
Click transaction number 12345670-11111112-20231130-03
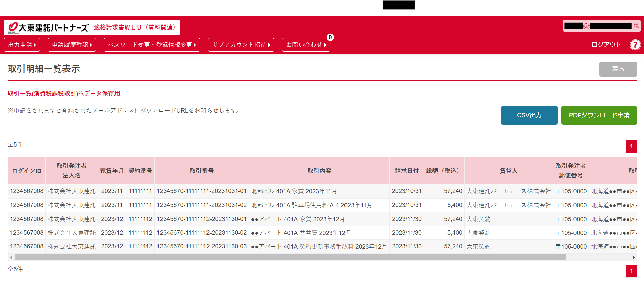click(202, 246)
